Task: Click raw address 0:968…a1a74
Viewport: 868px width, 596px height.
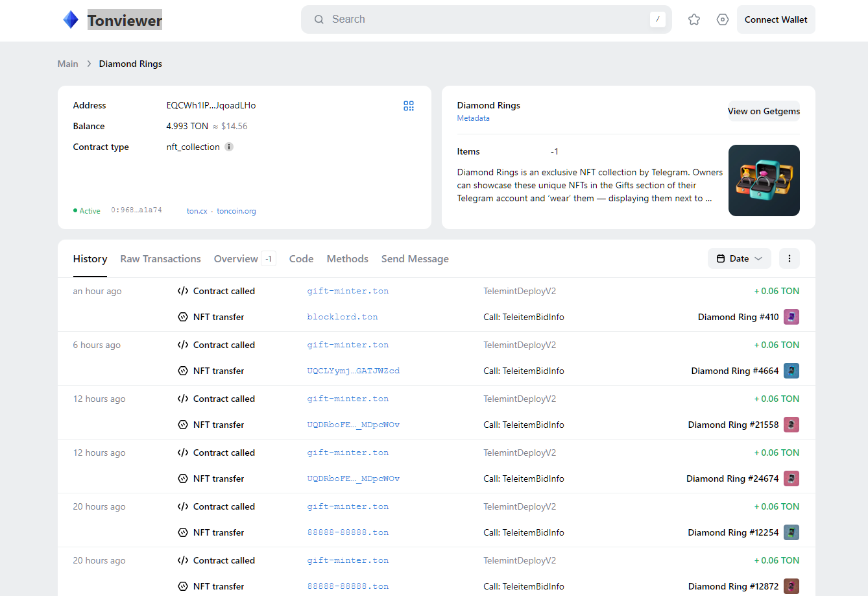Action: click(136, 210)
